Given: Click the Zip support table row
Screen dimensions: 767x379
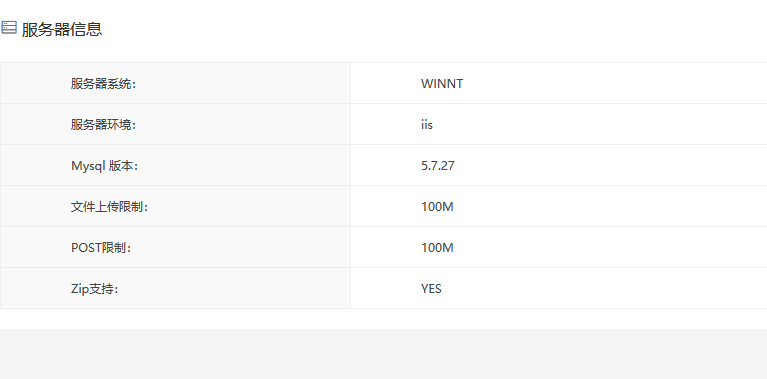Looking at the screenshot, I should coord(384,289).
